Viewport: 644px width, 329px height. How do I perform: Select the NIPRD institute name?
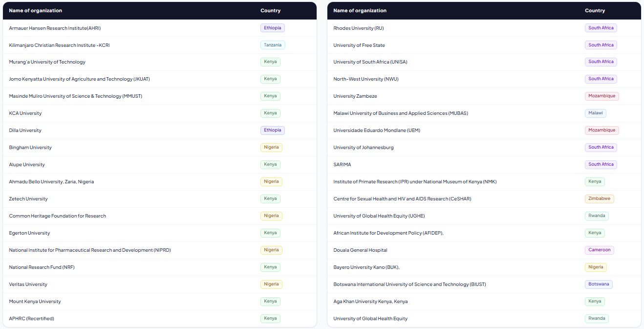90,250
